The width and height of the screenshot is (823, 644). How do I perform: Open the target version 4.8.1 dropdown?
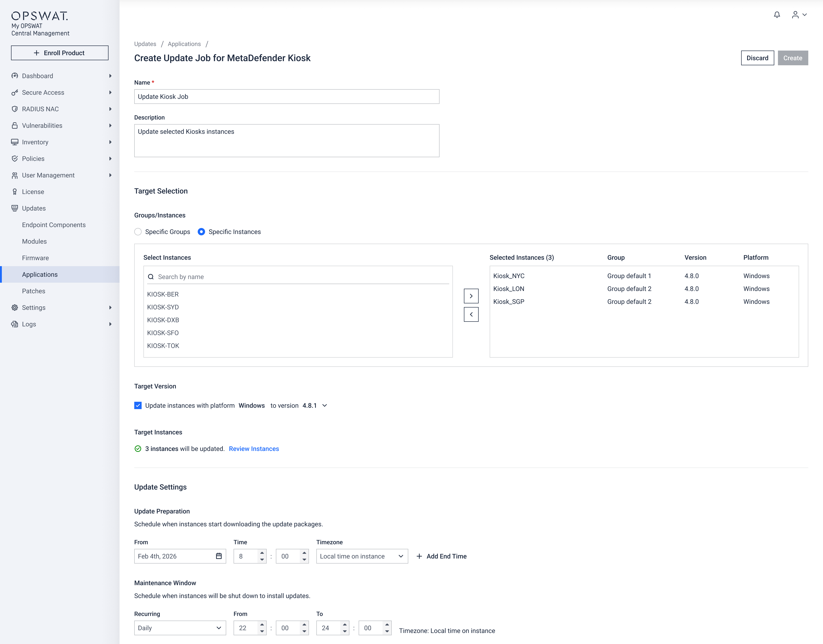[324, 405]
